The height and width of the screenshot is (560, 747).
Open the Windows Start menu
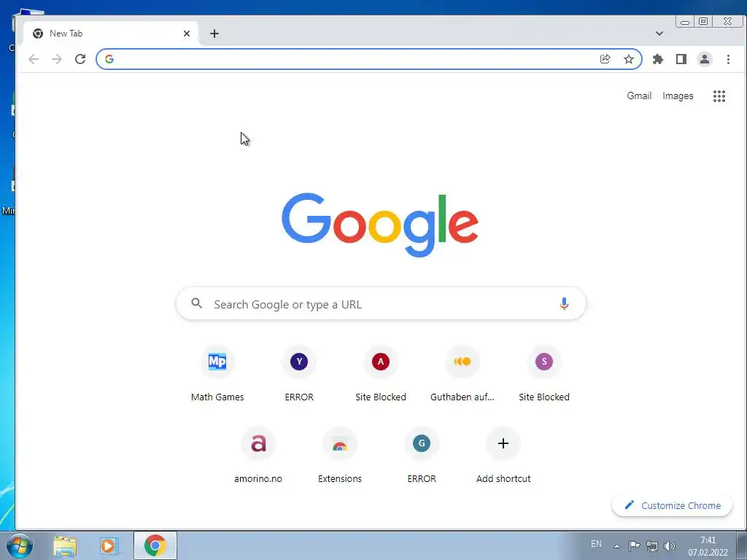coord(20,545)
